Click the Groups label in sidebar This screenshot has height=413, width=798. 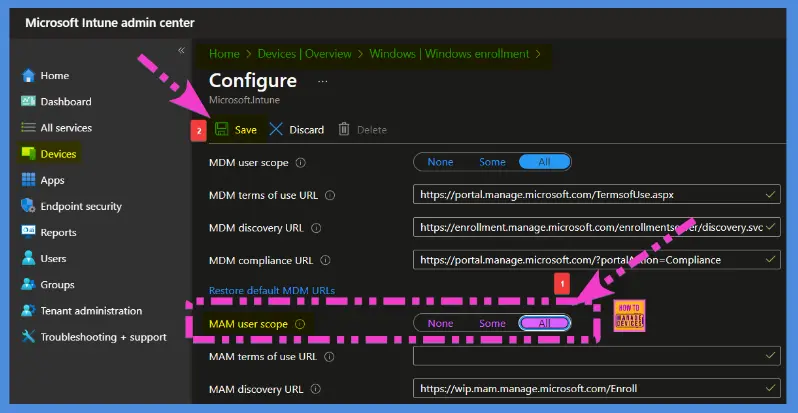[58, 284]
